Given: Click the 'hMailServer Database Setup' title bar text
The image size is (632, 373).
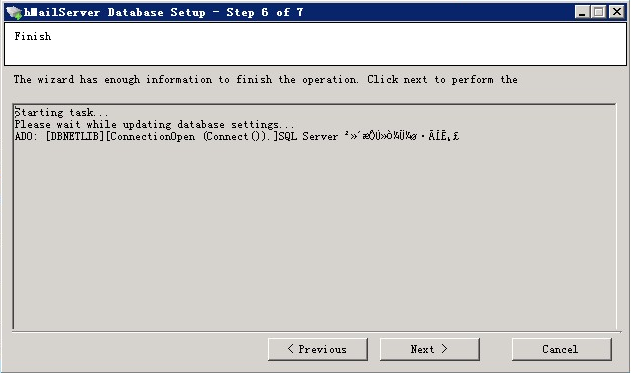Looking at the screenshot, I should pyautogui.click(x=115, y=13).
